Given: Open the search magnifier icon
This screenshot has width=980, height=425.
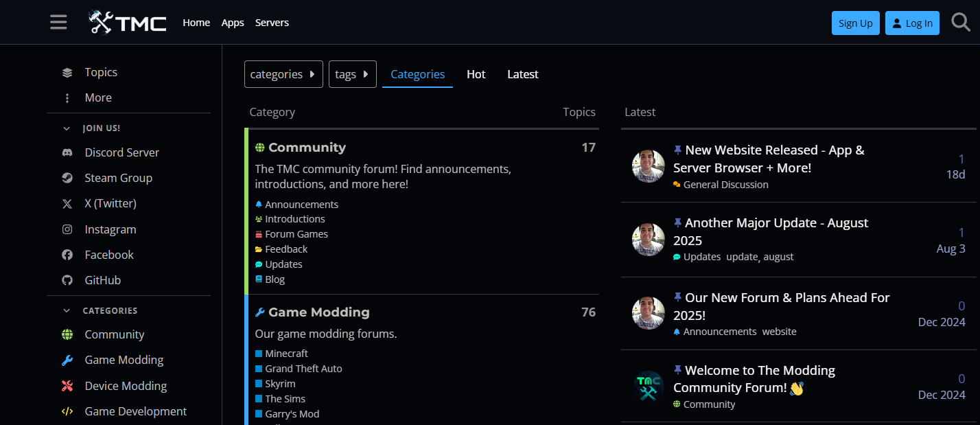Looking at the screenshot, I should (x=961, y=23).
